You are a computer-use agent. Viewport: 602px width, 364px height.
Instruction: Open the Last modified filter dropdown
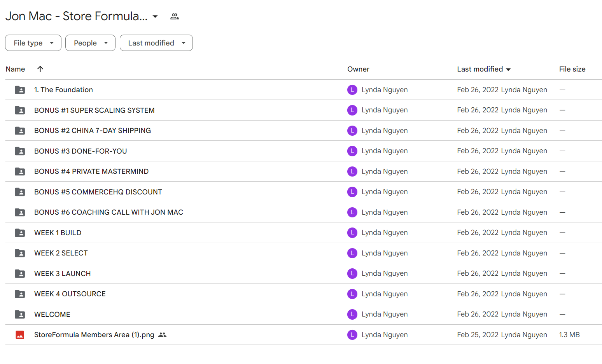(156, 43)
